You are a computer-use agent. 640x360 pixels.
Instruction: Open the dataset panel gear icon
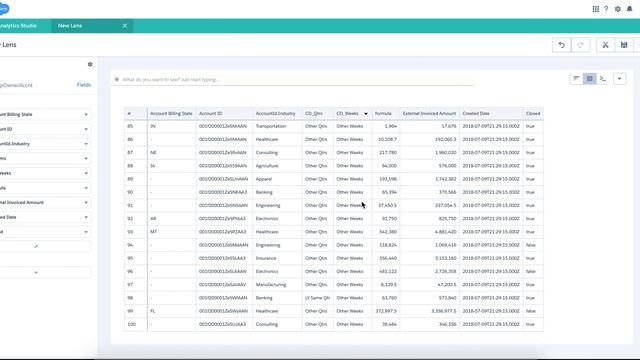[90, 64]
